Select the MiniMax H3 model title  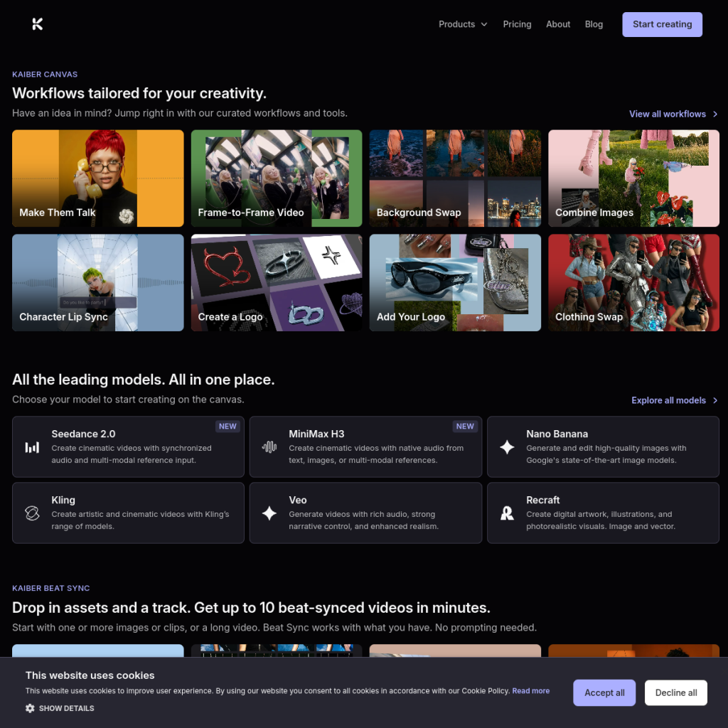click(x=316, y=434)
